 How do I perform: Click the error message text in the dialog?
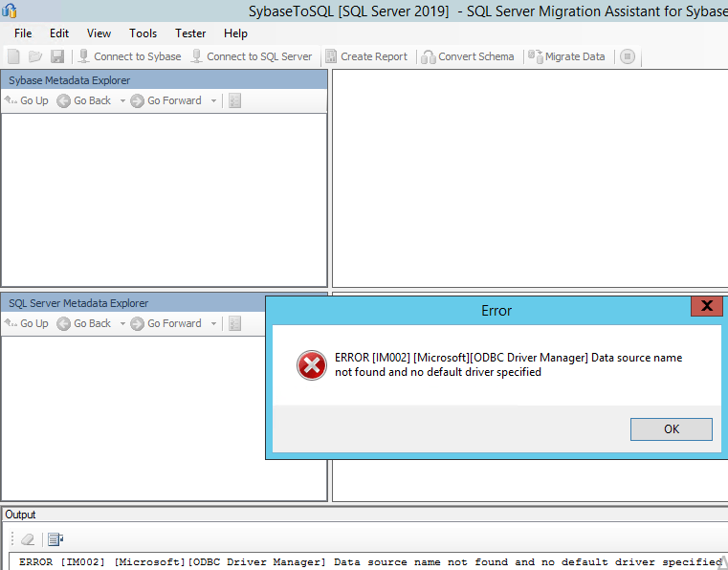coord(508,364)
